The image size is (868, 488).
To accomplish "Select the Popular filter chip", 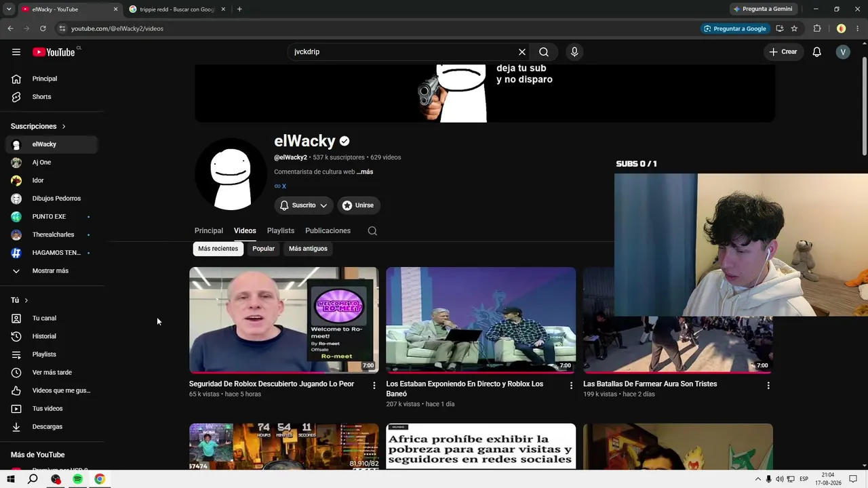I will [x=264, y=249].
